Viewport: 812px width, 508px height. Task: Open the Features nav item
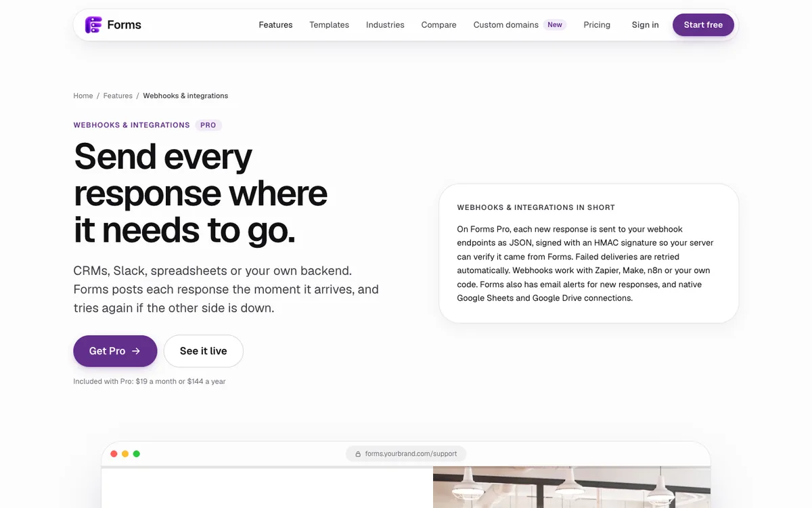point(275,25)
